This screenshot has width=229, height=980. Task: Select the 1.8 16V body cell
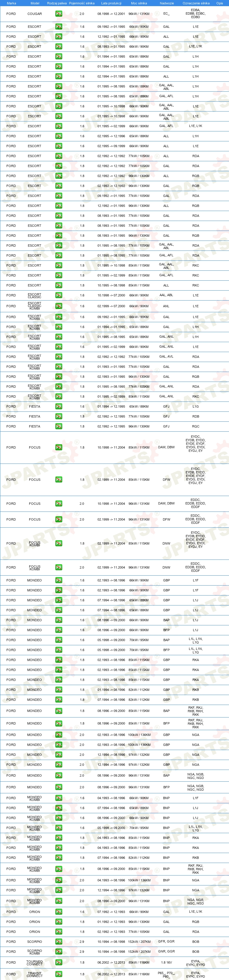166,962
